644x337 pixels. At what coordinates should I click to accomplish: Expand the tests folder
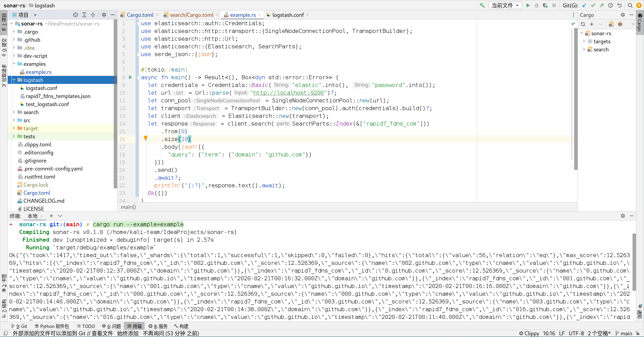14,136
